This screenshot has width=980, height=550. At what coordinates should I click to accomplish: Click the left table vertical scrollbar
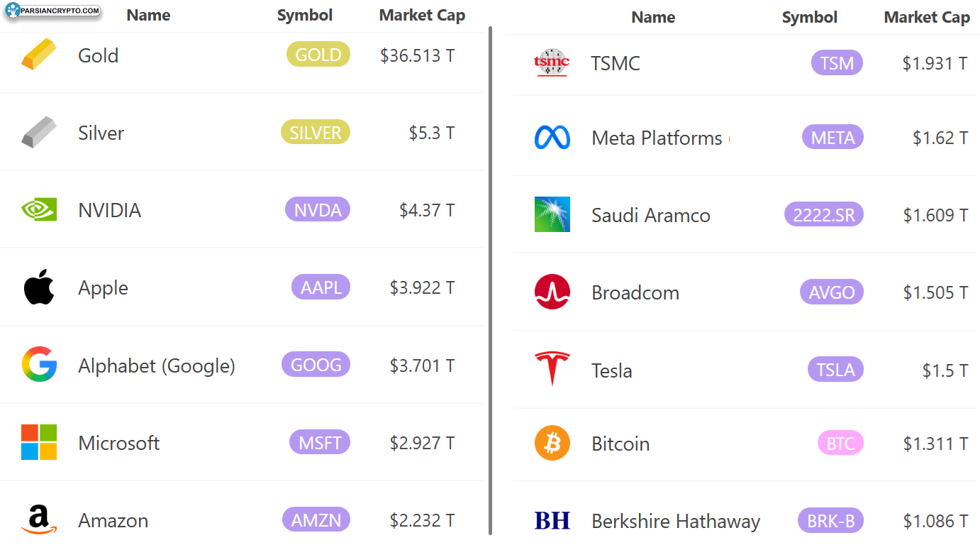pos(490,284)
